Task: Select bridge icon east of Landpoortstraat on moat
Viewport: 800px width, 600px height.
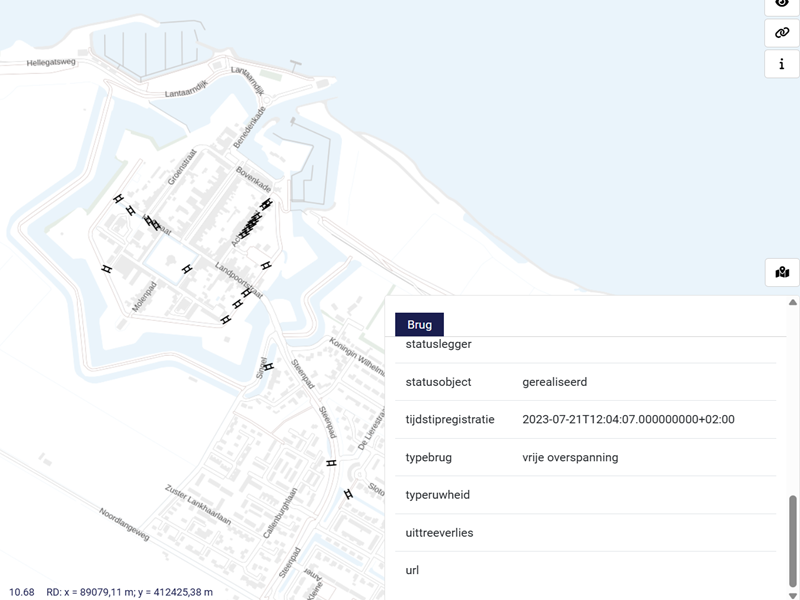Action: 266,264
